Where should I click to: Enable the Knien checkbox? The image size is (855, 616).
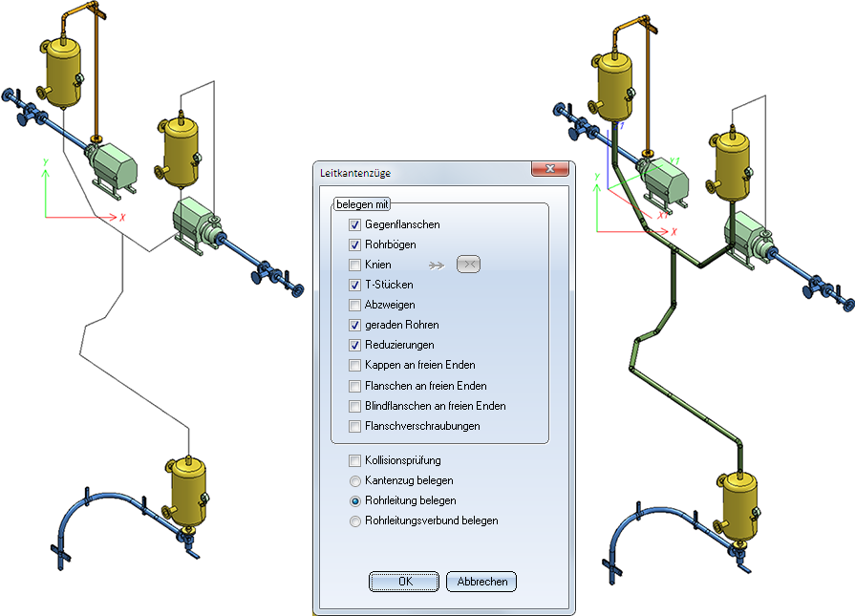pyautogui.click(x=355, y=265)
